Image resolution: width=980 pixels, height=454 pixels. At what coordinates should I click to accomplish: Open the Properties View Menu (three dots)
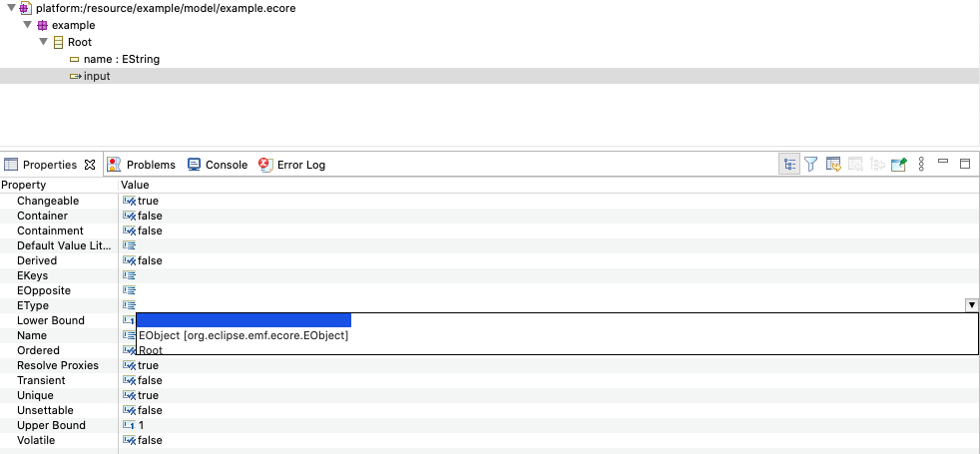click(921, 165)
